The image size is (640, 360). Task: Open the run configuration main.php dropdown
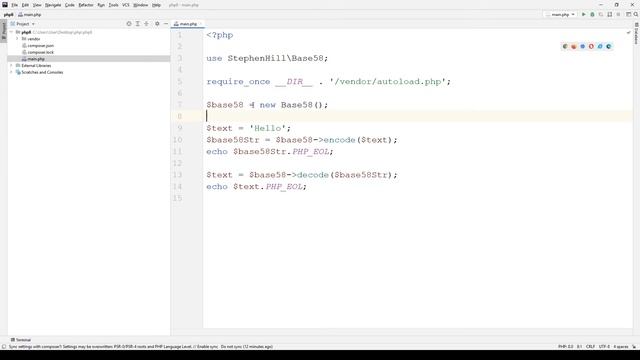(x=561, y=14)
